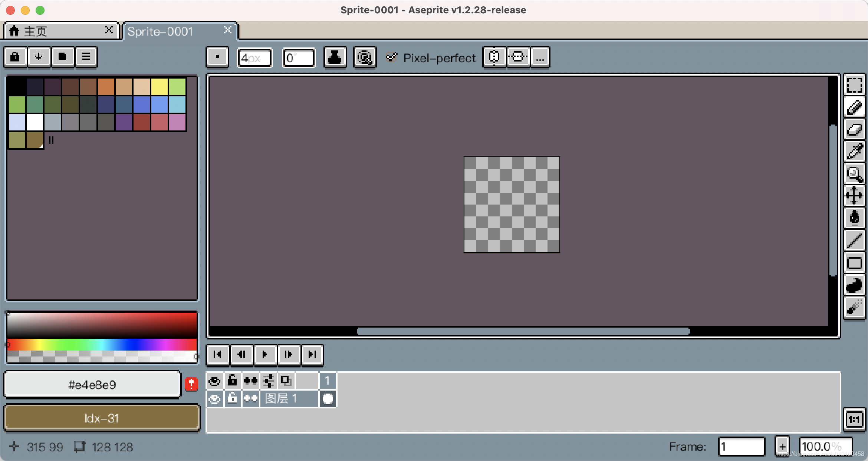Viewport: 868px width, 461px height.
Task: Click the Idx-31 background color button
Action: (x=102, y=418)
